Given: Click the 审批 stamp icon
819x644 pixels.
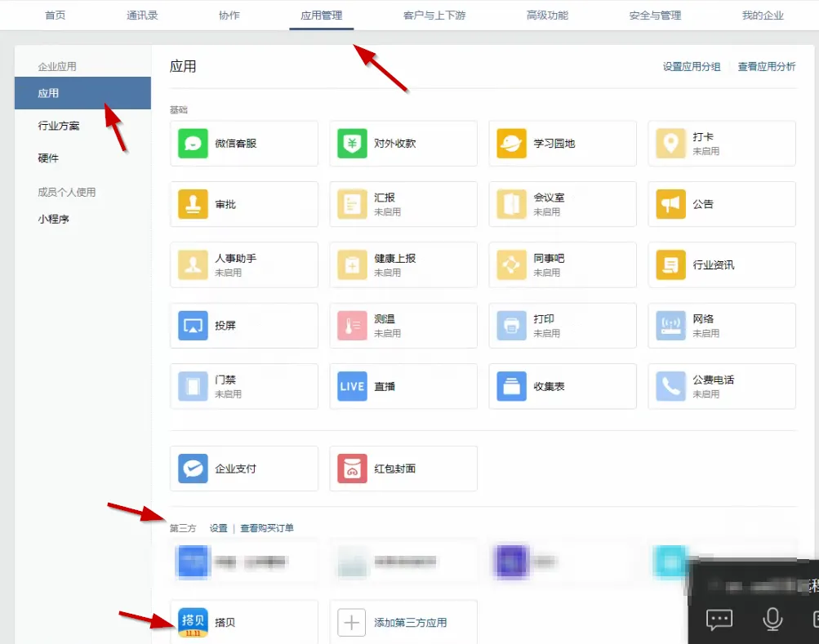Looking at the screenshot, I should tap(194, 204).
